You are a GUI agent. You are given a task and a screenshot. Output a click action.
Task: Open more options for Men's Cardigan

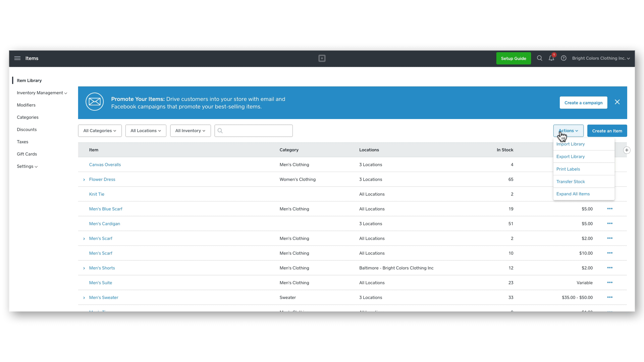tap(610, 224)
